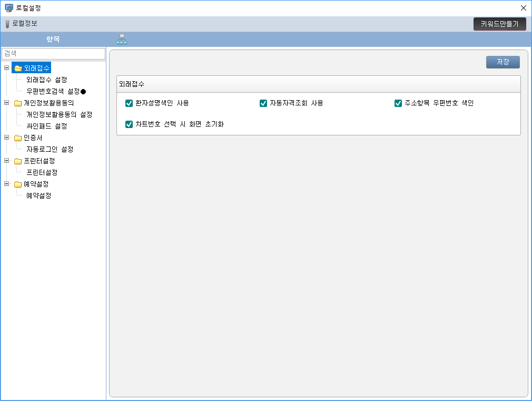The width and height of the screenshot is (532, 401).
Task: Collapse the 인증서 tree node
Action: pyautogui.click(x=6, y=138)
